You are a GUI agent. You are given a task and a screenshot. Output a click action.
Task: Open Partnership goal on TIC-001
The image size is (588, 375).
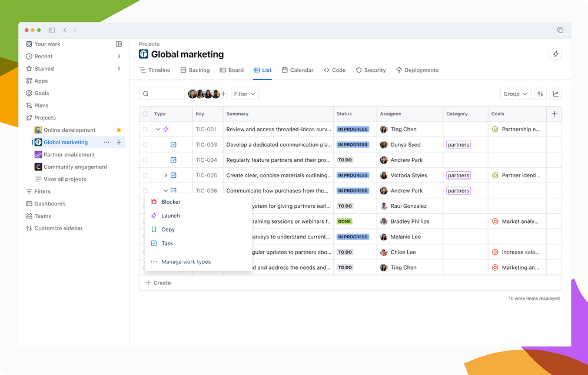[x=516, y=129]
